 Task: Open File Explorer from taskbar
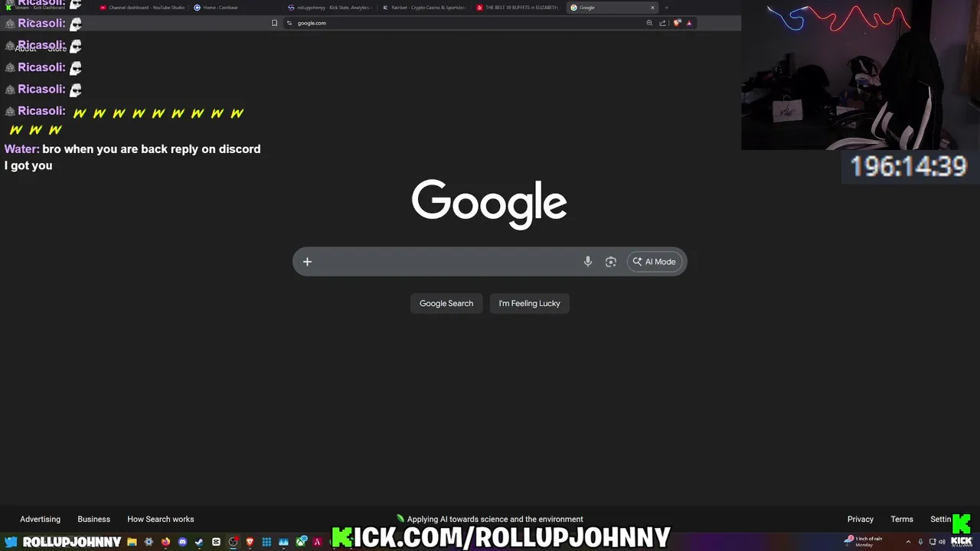(132, 542)
